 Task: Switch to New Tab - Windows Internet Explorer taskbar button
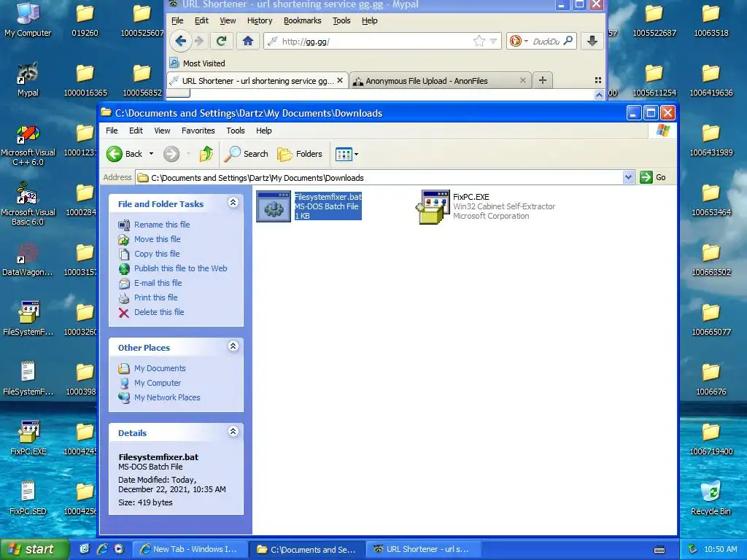190,549
